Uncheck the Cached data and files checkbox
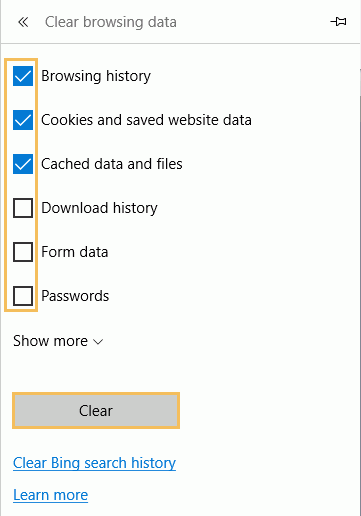The width and height of the screenshot is (361, 516). click(23, 164)
